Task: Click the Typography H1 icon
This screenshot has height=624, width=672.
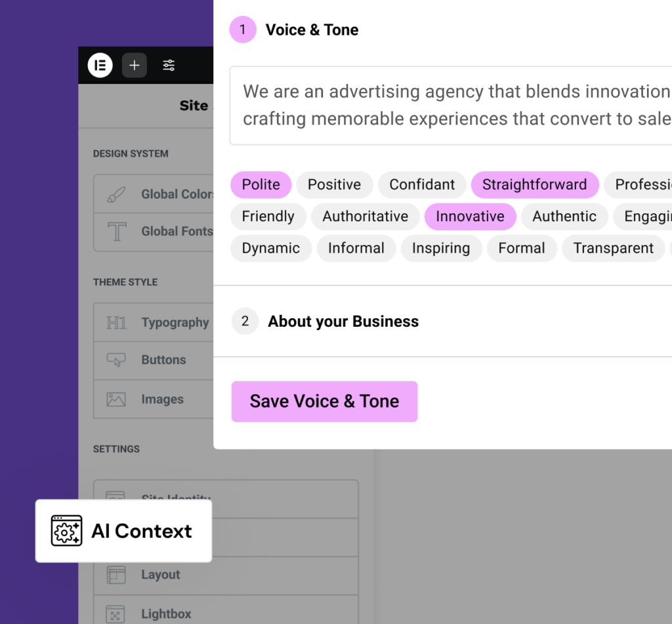Action: tap(116, 323)
